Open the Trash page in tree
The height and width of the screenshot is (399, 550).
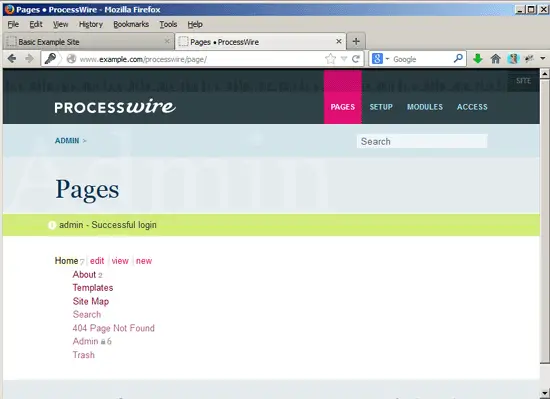(83, 355)
